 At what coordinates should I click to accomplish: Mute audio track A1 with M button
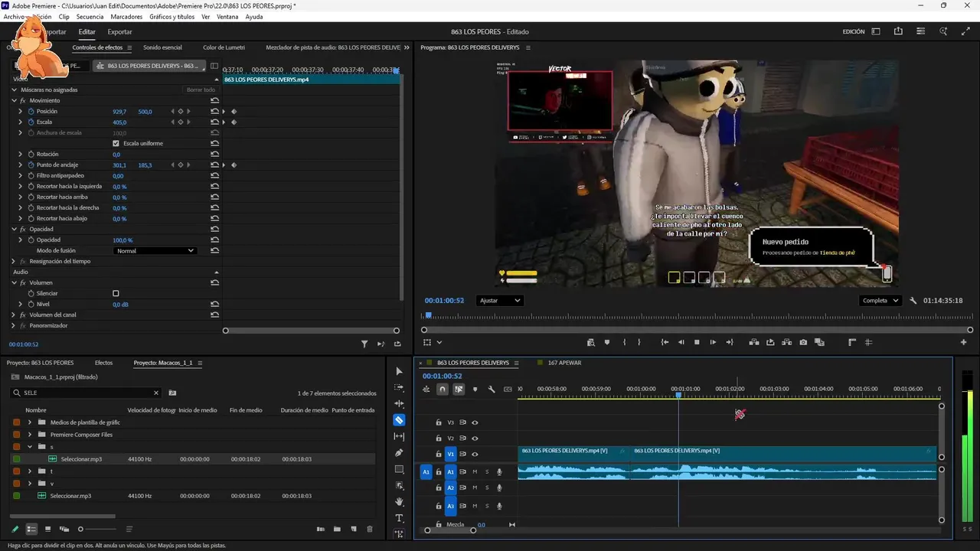[x=475, y=472]
